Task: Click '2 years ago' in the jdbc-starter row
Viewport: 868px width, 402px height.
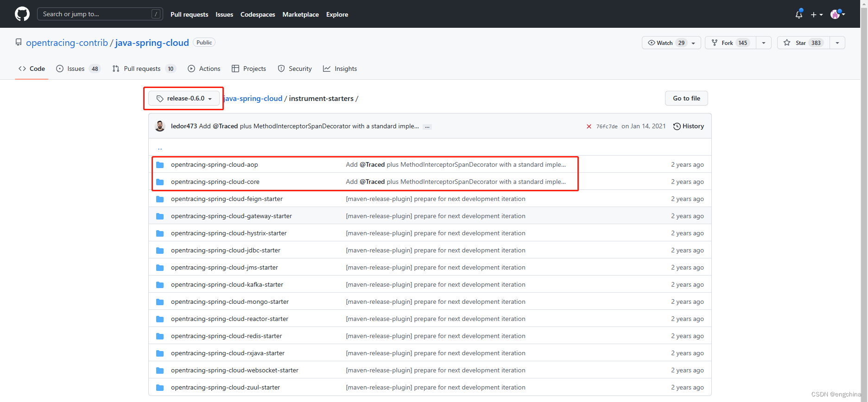Action: click(x=687, y=250)
